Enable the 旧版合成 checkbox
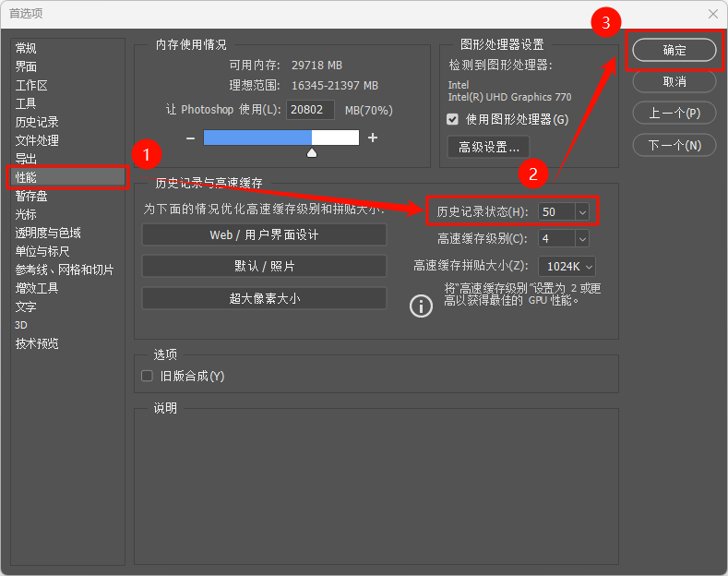This screenshot has width=728, height=576. tap(147, 376)
